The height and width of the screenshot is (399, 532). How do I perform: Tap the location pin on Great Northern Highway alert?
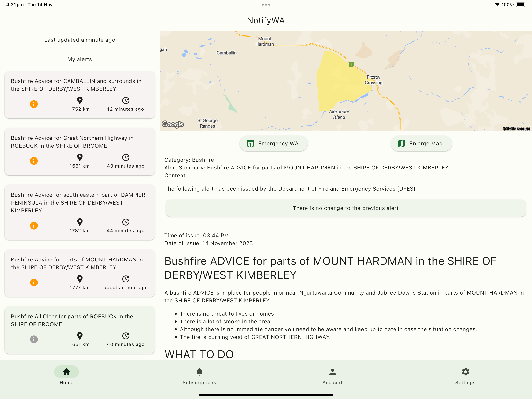pos(80,157)
